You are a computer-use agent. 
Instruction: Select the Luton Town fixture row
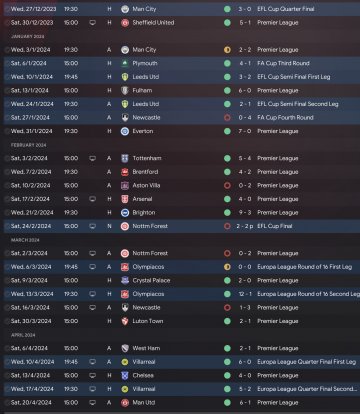182,321
